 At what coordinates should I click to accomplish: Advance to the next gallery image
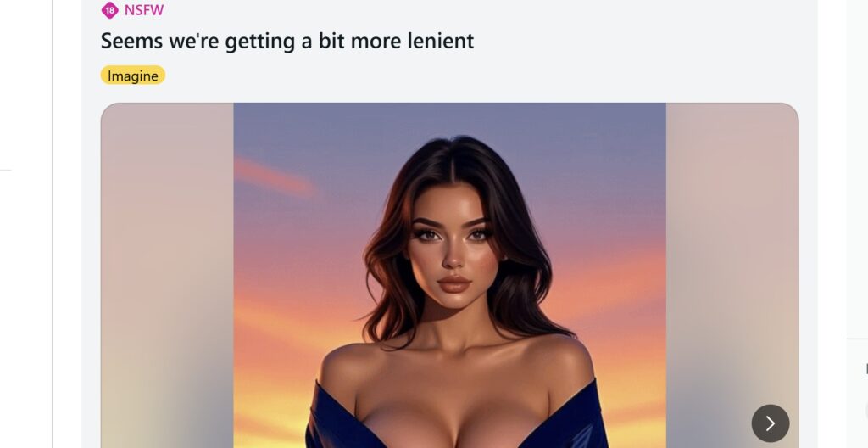click(x=770, y=423)
